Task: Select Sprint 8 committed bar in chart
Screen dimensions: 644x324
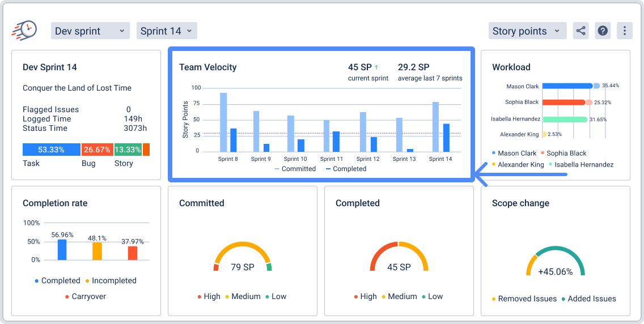Action: tap(223, 122)
